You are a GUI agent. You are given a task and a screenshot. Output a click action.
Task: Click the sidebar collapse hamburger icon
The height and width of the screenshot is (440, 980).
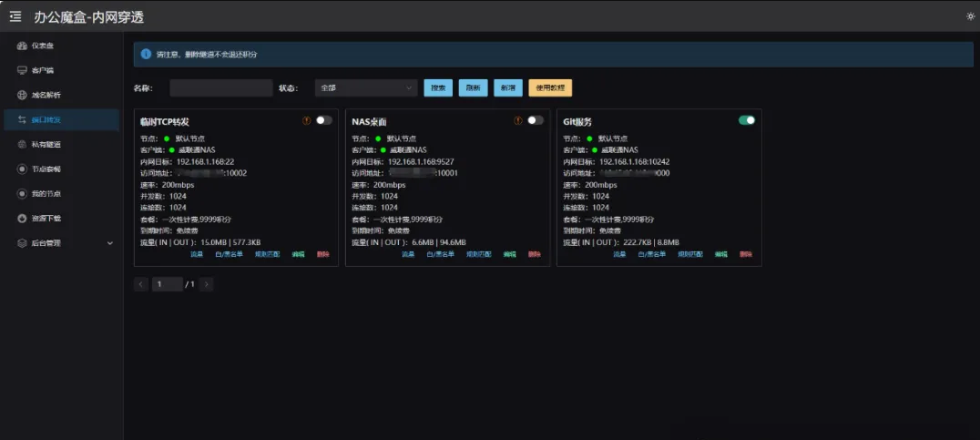click(15, 16)
